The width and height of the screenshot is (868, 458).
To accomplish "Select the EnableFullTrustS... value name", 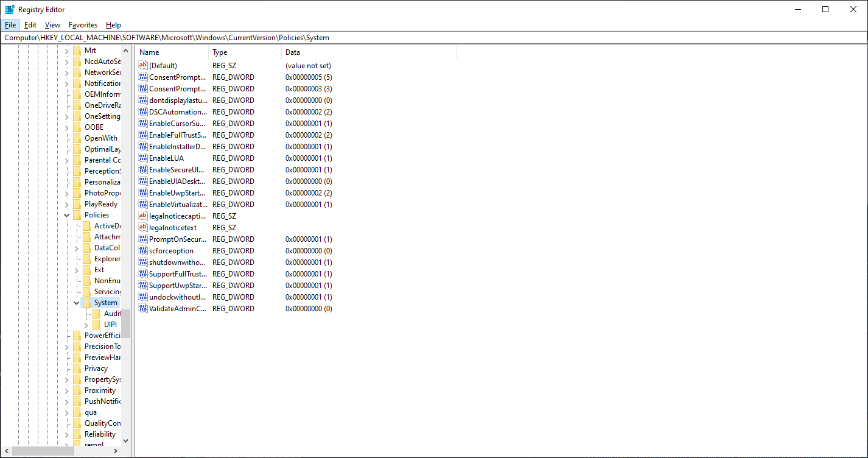I will click(178, 135).
